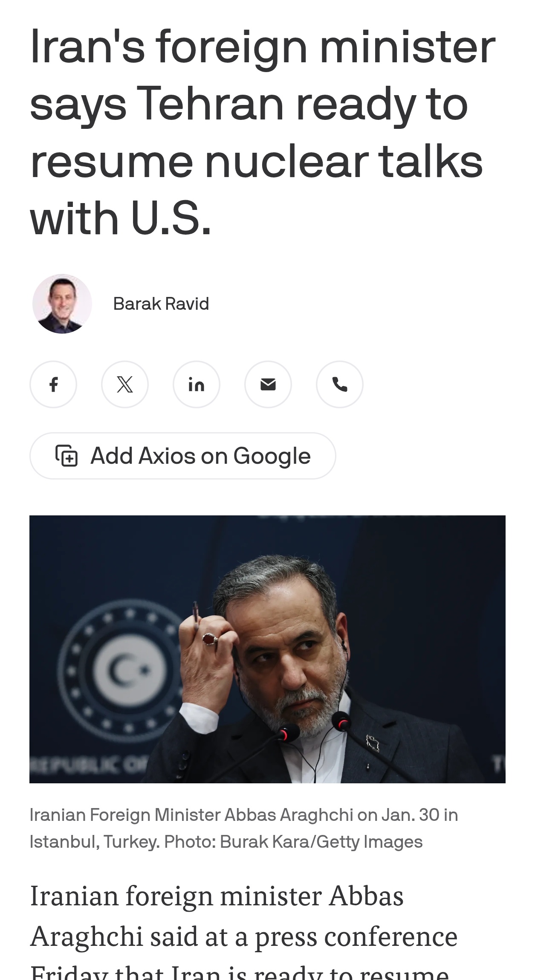Image resolution: width=535 pixels, height=980 pixels.
Task: Share the article via email envelope icon
Action: (x=268, y=384)
